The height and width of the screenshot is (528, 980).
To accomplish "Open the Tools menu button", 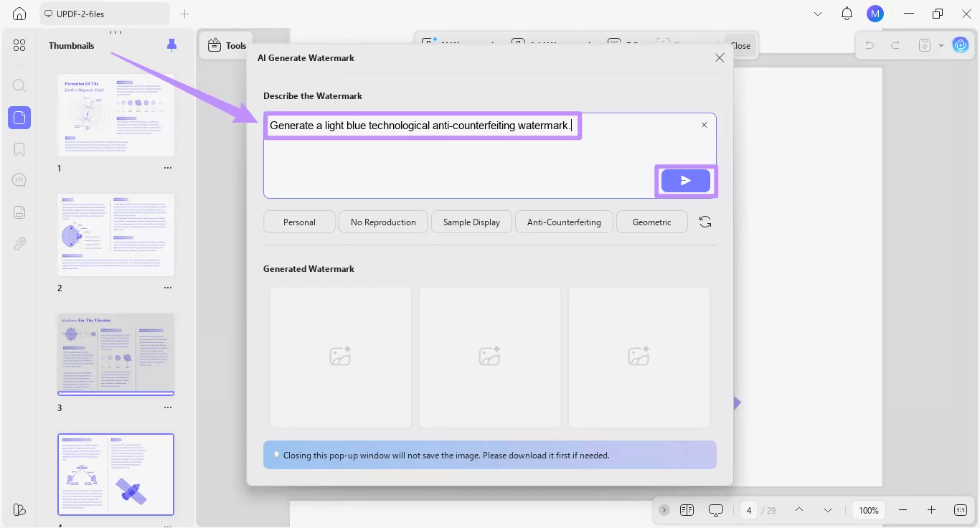I will (227, 45).
